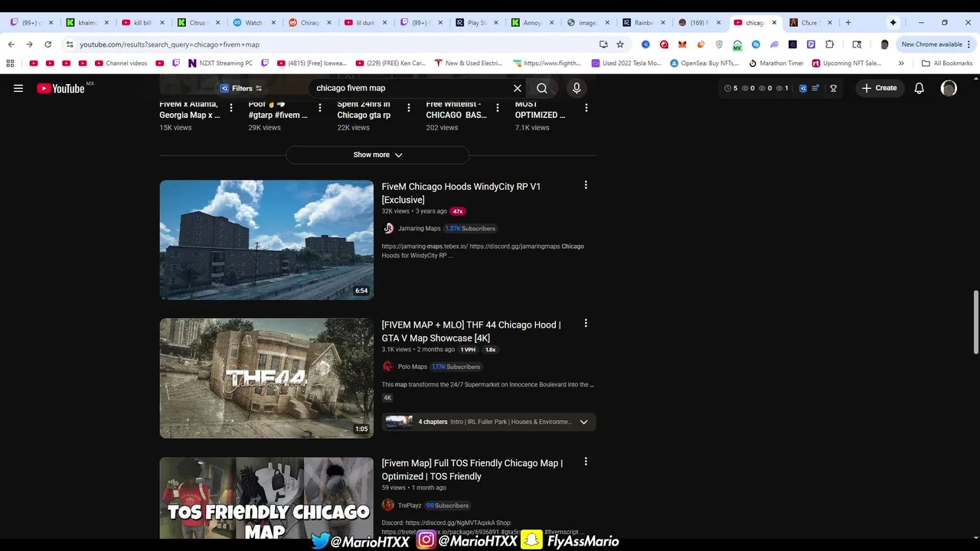
Task: Open options menu for FiveM Chicago Hoods video
Action: (x=586, y=185)
